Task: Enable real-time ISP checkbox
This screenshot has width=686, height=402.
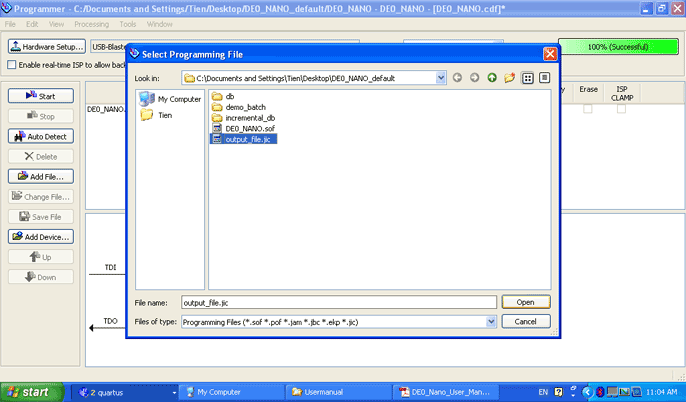Action: click(11, 65)
